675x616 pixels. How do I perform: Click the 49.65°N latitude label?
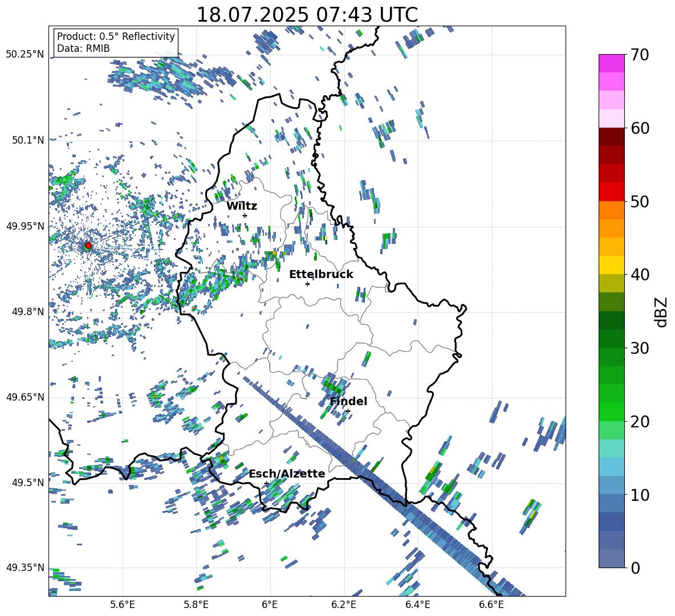tap(25, 397)
